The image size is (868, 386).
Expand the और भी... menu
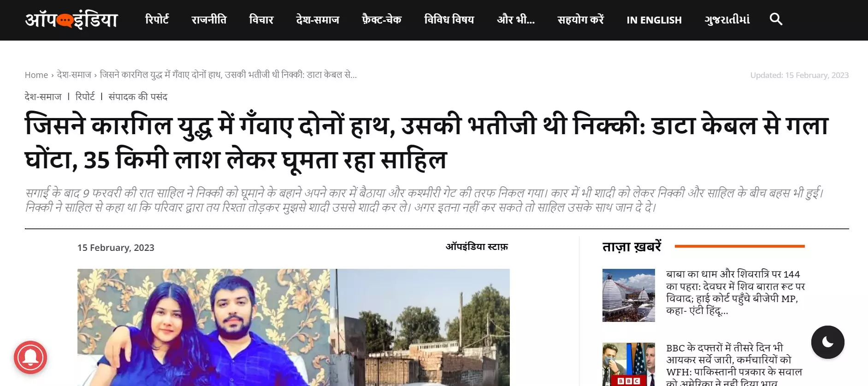(516, 20)
